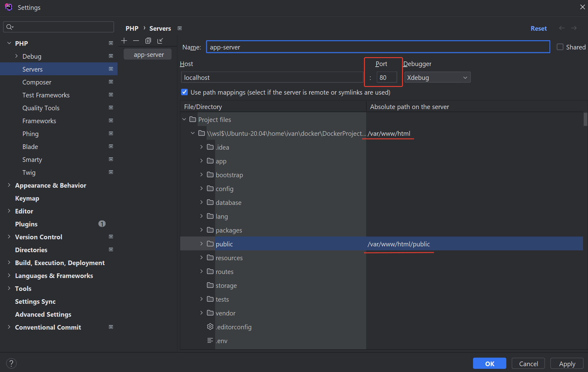Expand Appearance & Behavior section
This screenshot has height=372, width=588.
coord(9,185)
